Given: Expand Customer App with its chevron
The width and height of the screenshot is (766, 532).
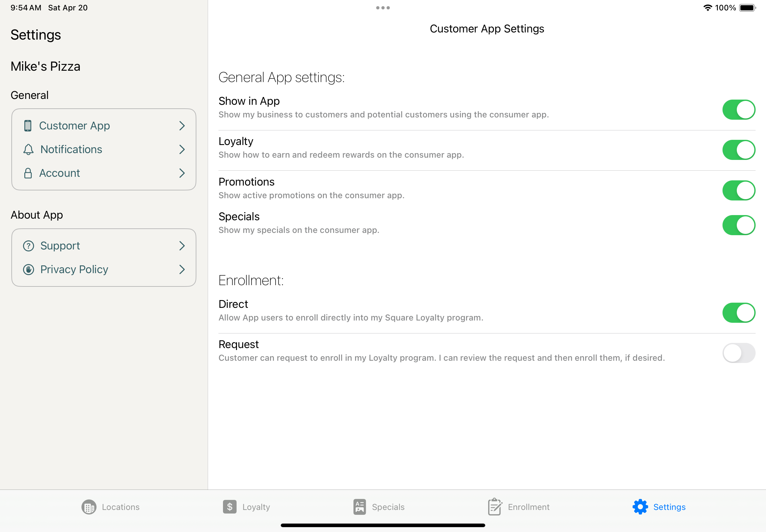Looking at the screenshot, I should pyautogui.click(x=182, y=126).
